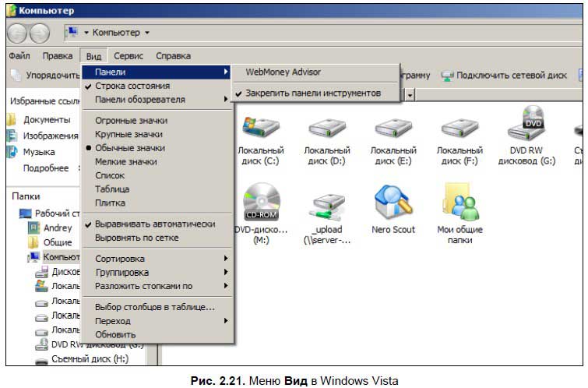
Task: Click Подключить сетевой диск button
Action: tap(505, 76)
